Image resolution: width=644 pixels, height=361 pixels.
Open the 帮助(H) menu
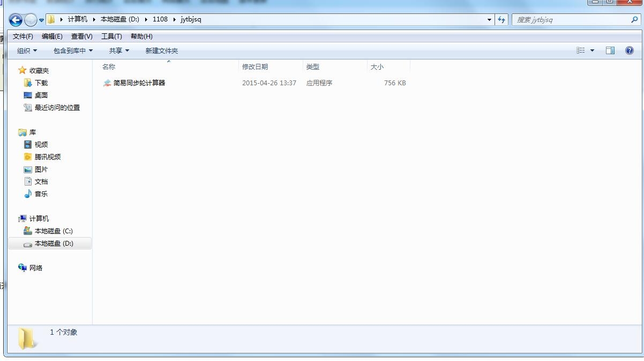point(141,36)
